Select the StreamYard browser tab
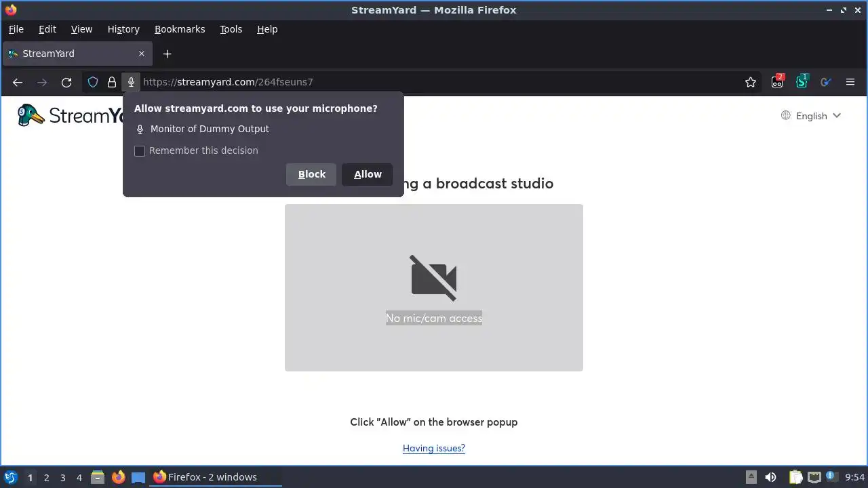 pyautogui.click(x=77, y=54)
